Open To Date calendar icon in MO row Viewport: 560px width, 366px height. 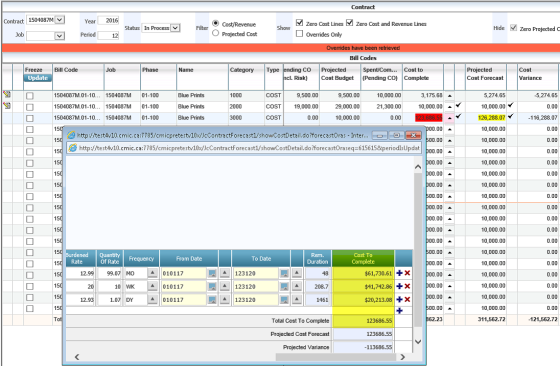[284, 274]
